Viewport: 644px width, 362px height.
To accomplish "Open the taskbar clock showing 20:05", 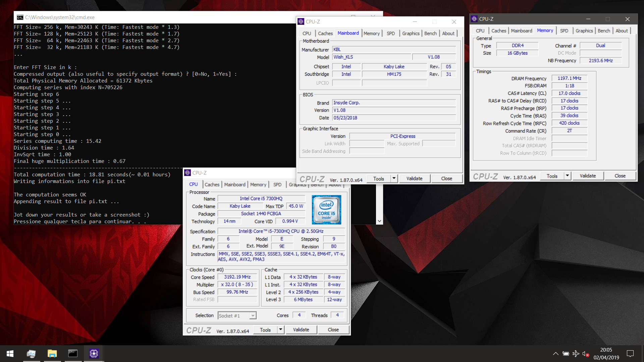I will pos(606,354).
